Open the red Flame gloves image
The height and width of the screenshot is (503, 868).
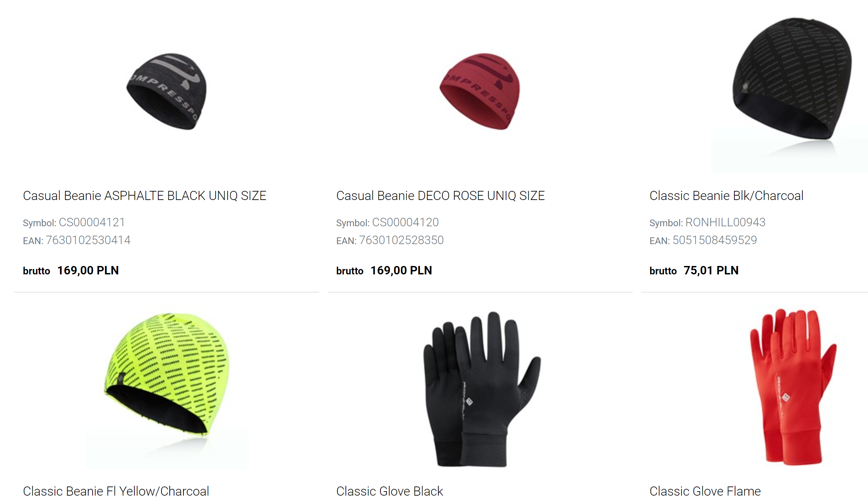click(x=792, y=387)
